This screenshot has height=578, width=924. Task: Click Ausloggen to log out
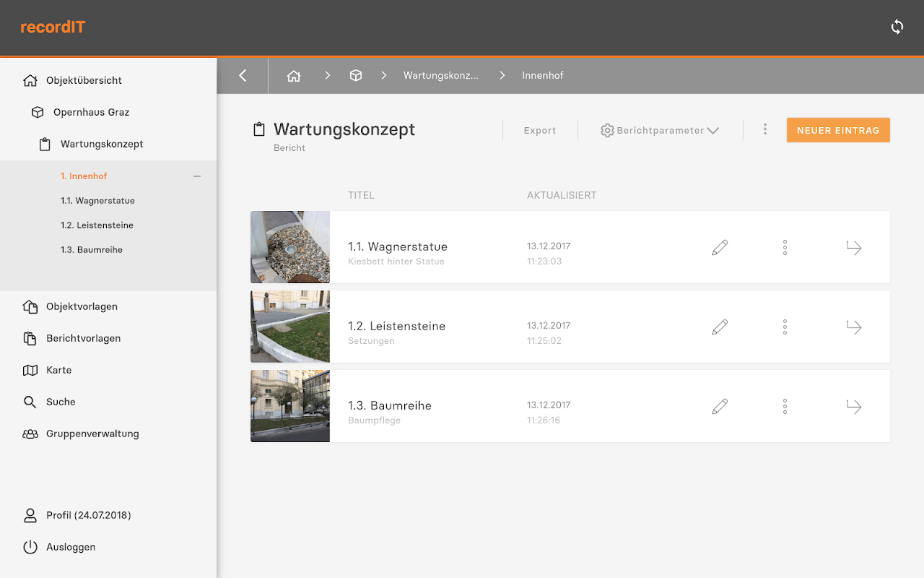point(70,547)
